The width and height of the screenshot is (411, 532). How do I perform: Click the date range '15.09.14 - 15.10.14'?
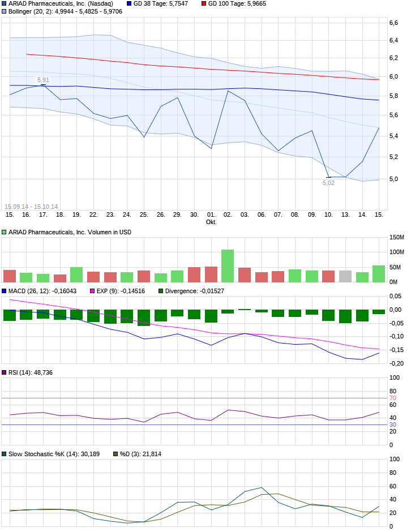click(x=31, y=207)
